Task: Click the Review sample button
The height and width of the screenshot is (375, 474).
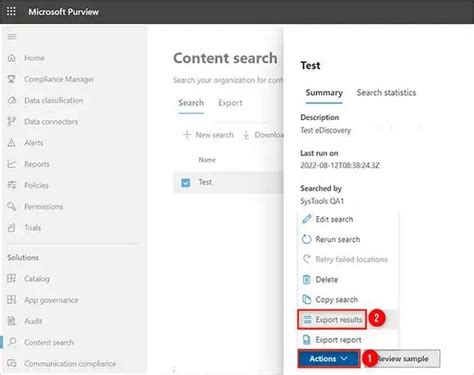Action: coord(404,359)
